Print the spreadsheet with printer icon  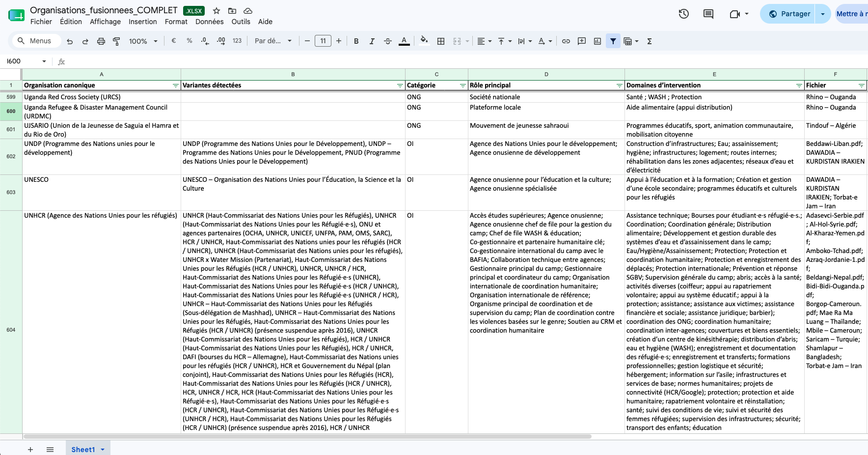[101, 41]
